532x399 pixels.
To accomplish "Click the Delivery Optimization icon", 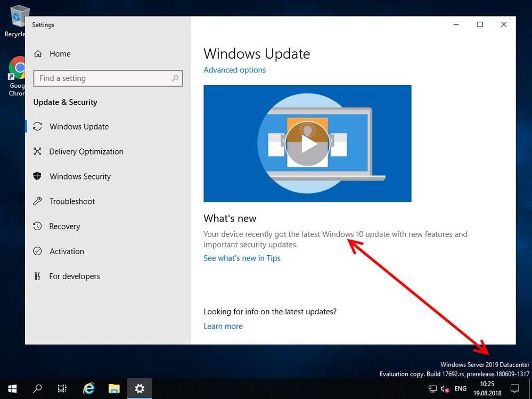I will 37,151.
